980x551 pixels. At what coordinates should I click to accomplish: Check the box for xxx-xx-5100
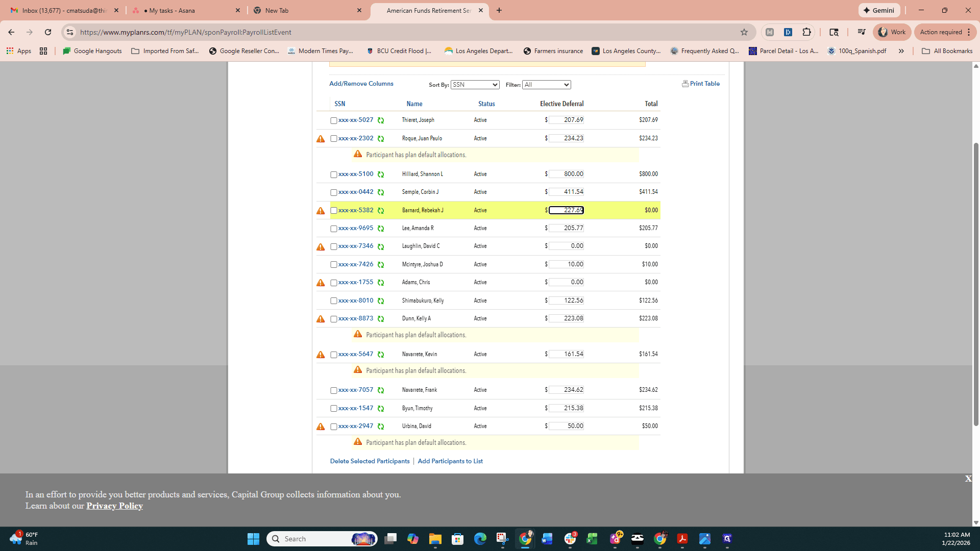click(334, 175)
